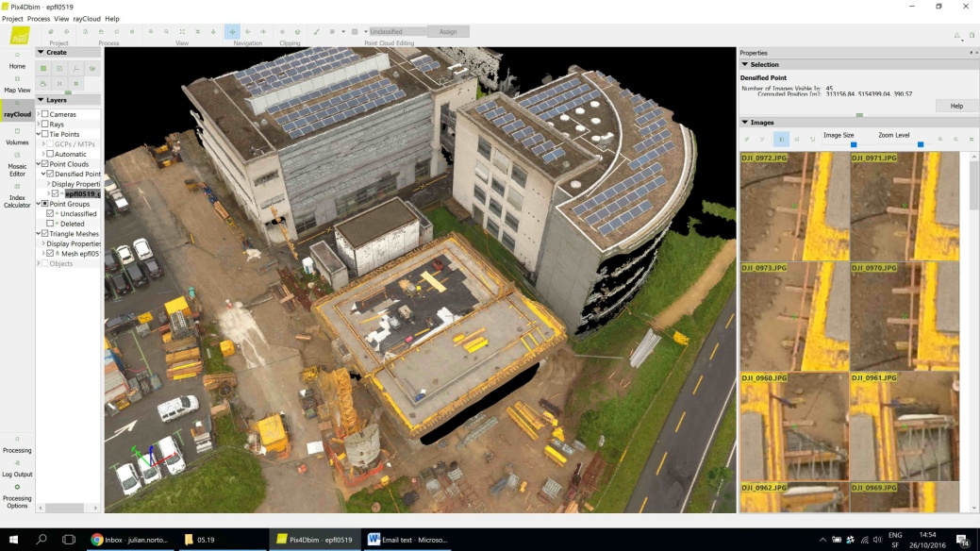Check the Deleted point group checkbox
The width and height of the screenshot is (980, 551).
(x=50, y=224)
